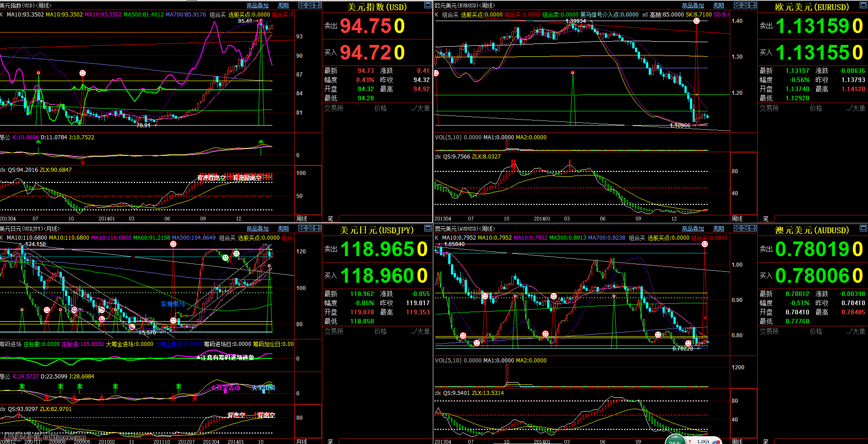Open 周期 period menu in EURUSD chart

719,5
